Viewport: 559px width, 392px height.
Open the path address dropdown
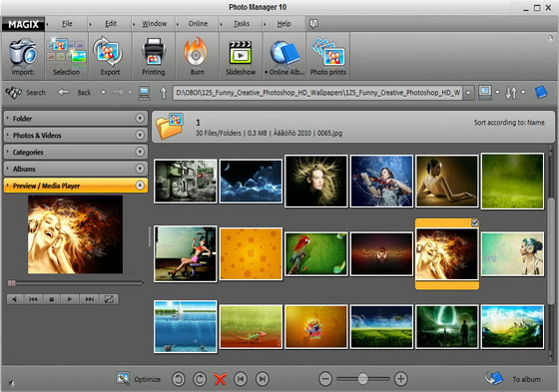(468, 93)
